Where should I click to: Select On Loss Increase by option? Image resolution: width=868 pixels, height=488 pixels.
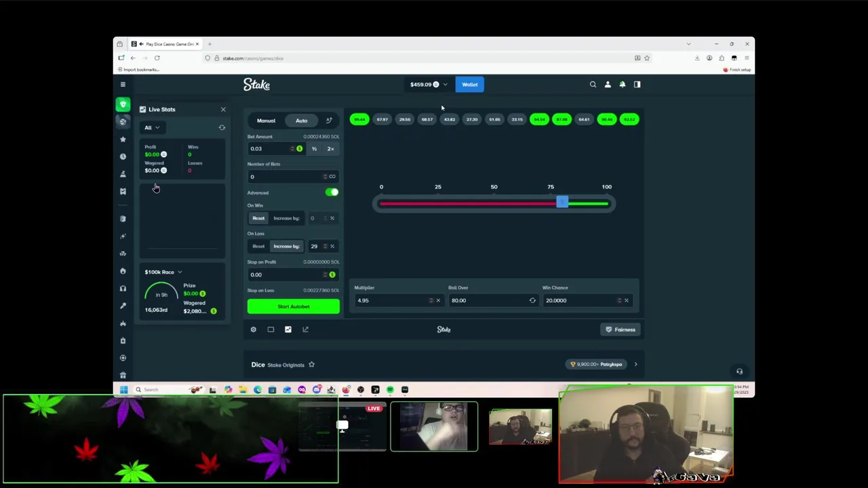(x=286, y=246)
